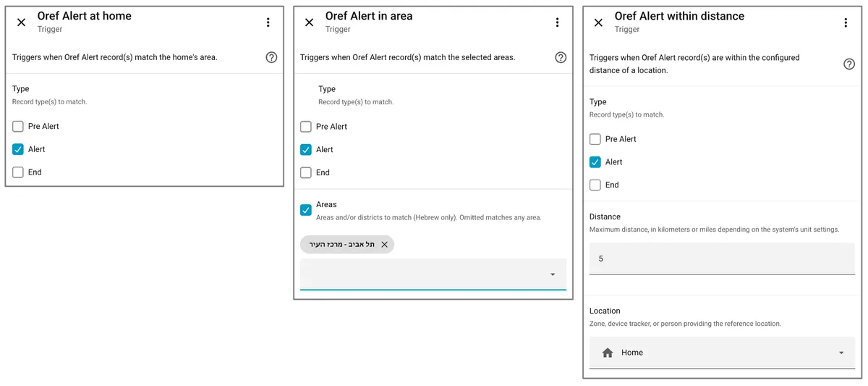
Task: Open the areas selection dropdown arrow
Action: (553, 274)
